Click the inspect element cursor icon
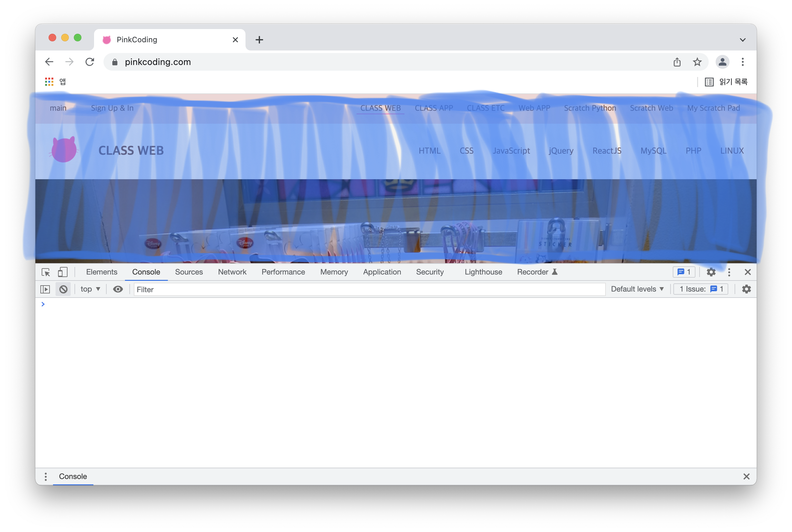792x532 pixels. 46,271
